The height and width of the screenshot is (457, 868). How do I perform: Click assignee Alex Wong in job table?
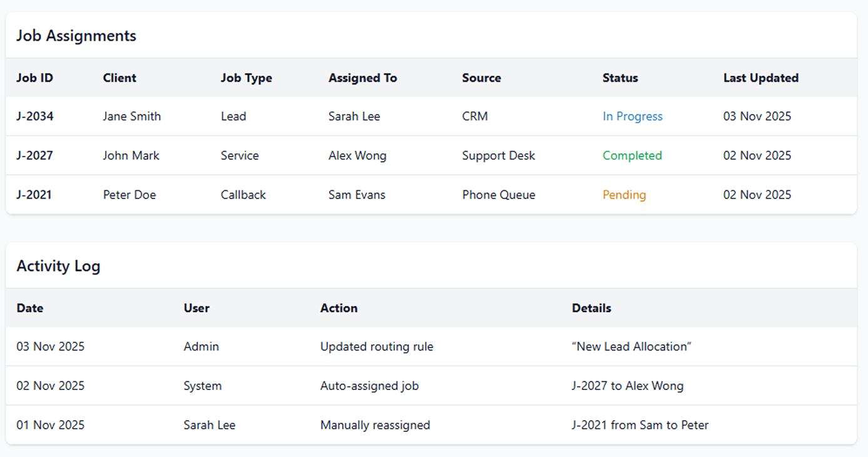coord(357,156)
